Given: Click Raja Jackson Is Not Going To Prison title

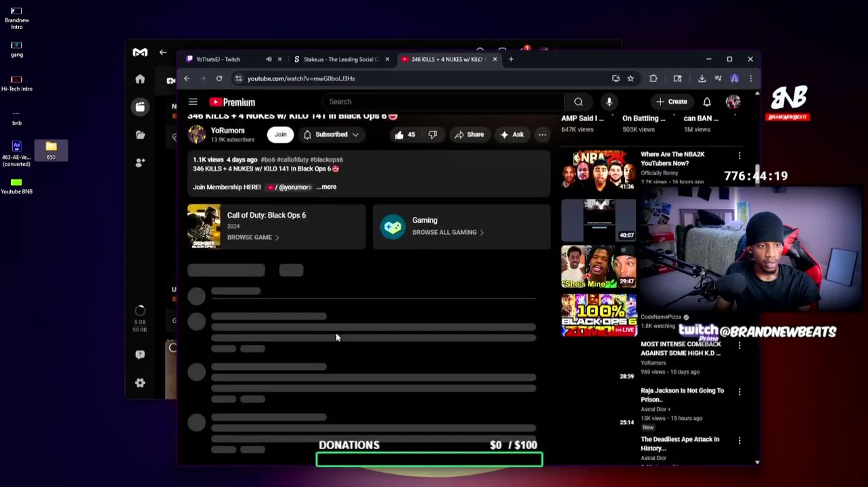Looking at the screenshot, I should (682, 395).
